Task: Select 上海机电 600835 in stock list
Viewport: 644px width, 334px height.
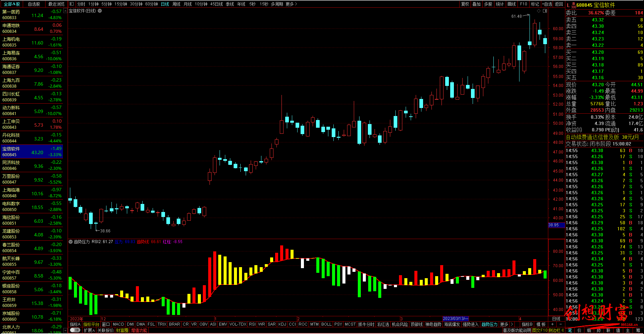Action: [32, 42]
